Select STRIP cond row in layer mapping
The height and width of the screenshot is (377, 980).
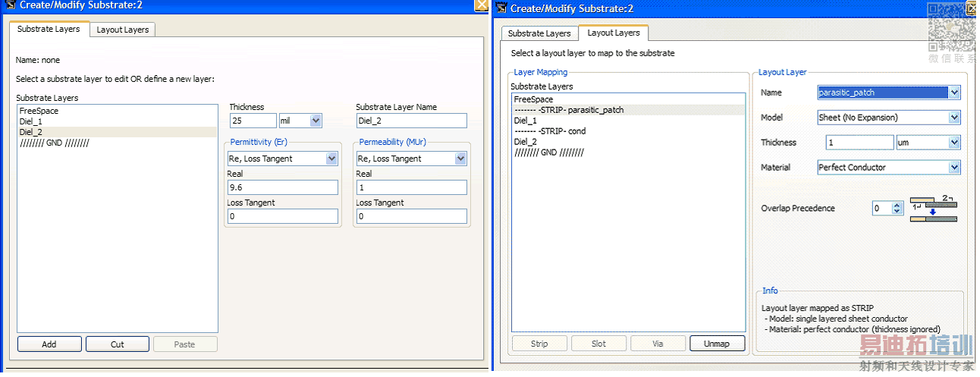coord(629,131)
